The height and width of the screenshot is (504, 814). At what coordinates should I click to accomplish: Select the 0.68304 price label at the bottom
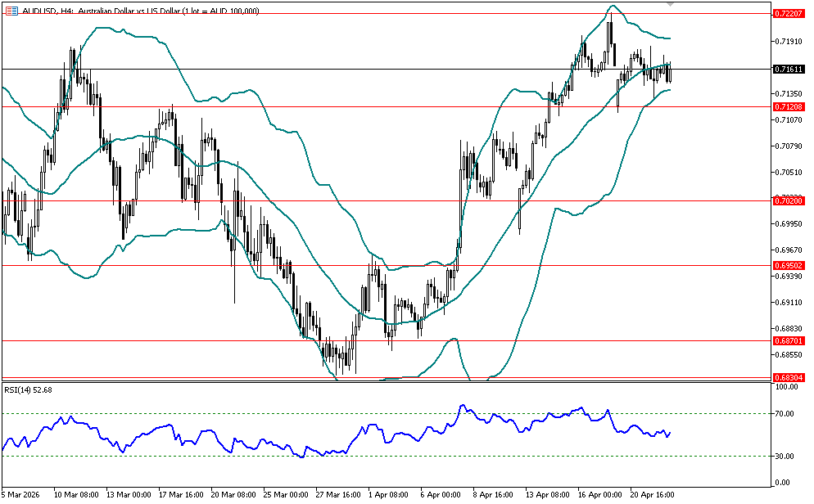(788, 377)
